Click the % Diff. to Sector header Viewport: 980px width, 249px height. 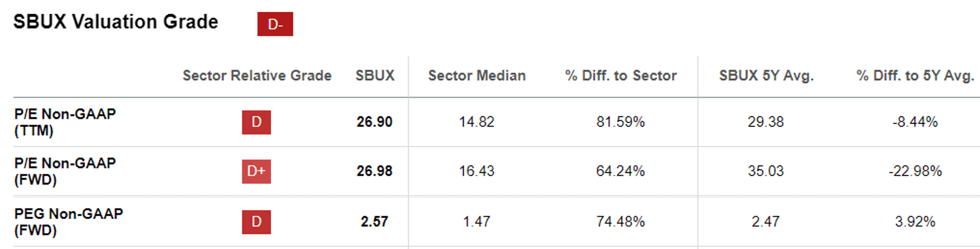point(620,76)
